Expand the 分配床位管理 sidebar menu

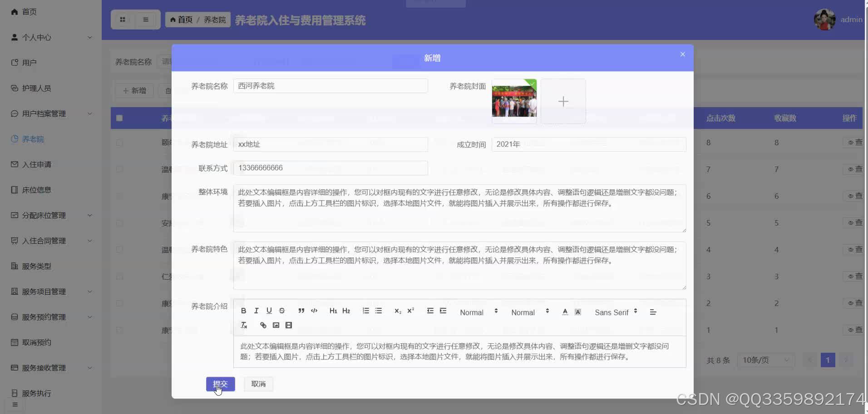tap(51, 215)
